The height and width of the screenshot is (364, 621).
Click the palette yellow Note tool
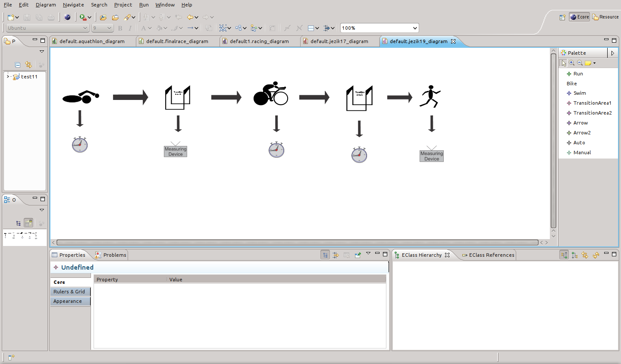(588, 63)
